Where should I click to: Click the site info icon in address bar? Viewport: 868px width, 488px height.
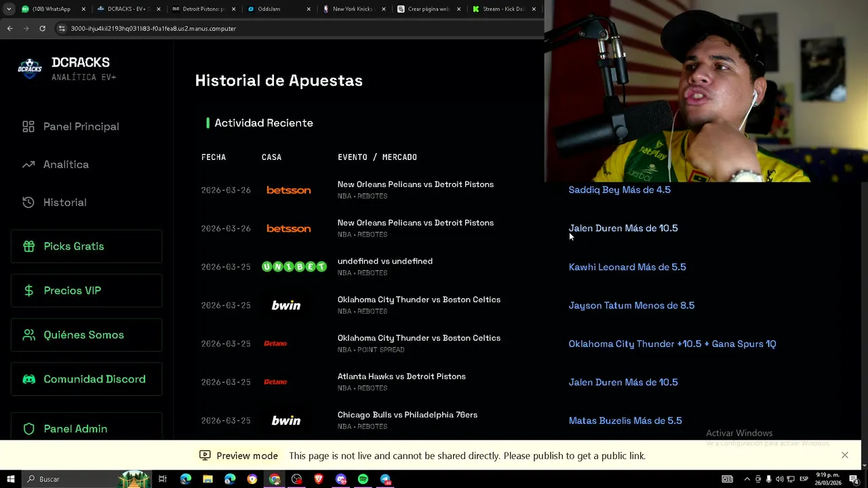coord(62,28)
